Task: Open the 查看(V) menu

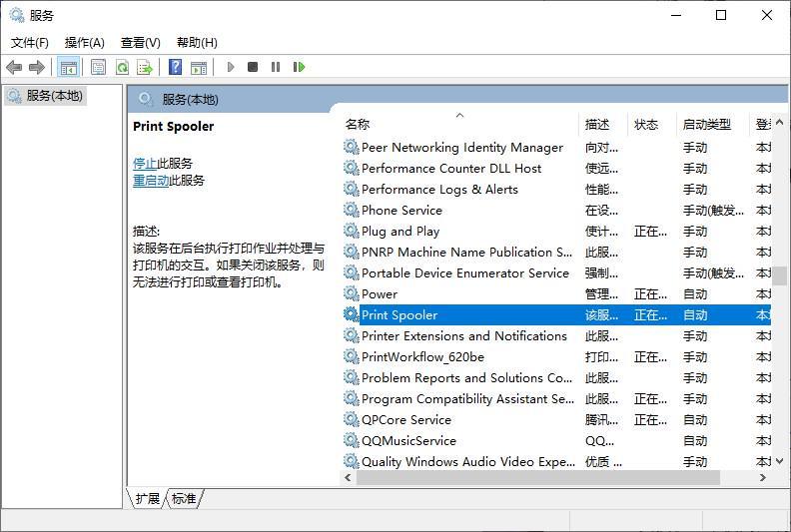Action: pos(140,43)
